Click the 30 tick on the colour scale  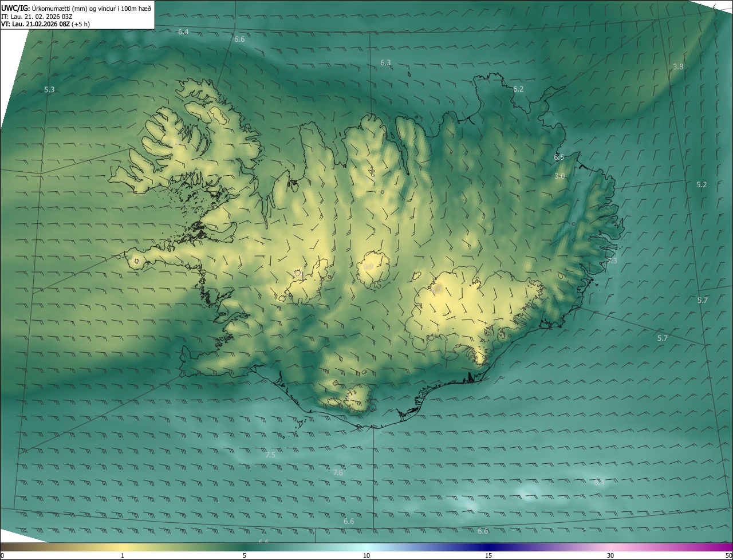click(610, 555)
